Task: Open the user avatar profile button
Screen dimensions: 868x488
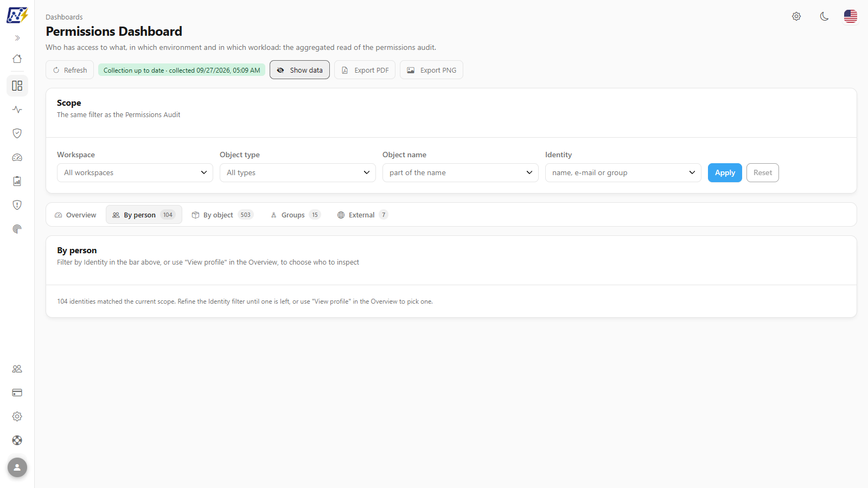Action: pyautogui.click(x=17, y=467)
